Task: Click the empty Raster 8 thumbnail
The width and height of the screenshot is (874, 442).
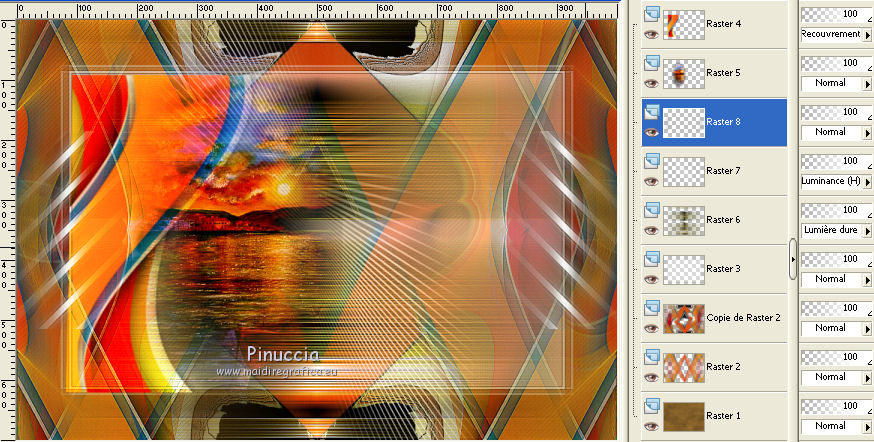Action: 684,123
